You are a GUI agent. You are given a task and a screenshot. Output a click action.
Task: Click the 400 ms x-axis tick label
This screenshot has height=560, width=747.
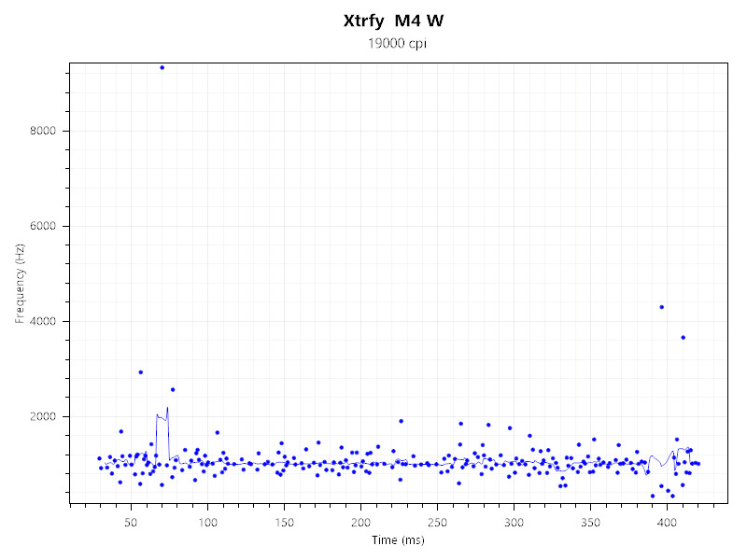pos(667,524)
